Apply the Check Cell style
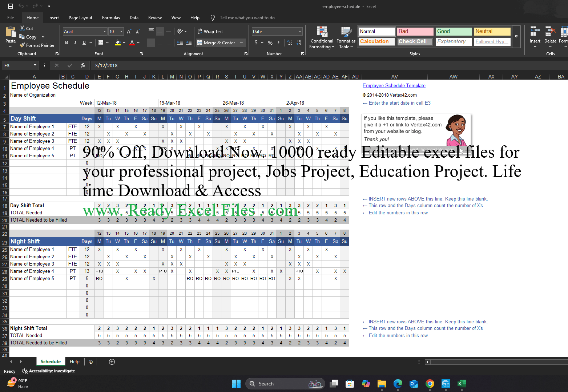This screenshot has width=568, height=392. (x=415, y=41)
